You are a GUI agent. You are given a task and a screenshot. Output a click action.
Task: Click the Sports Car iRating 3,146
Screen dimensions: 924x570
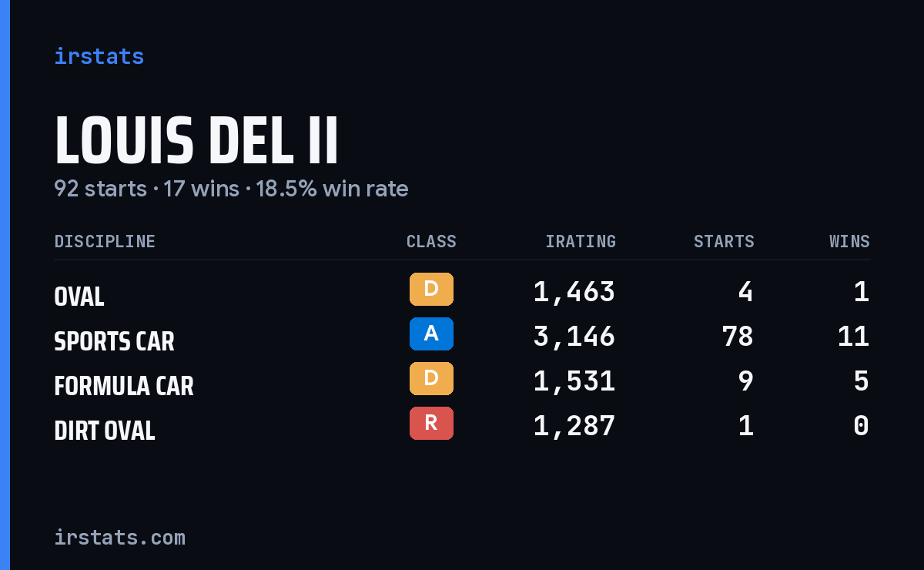pos(574,337)
